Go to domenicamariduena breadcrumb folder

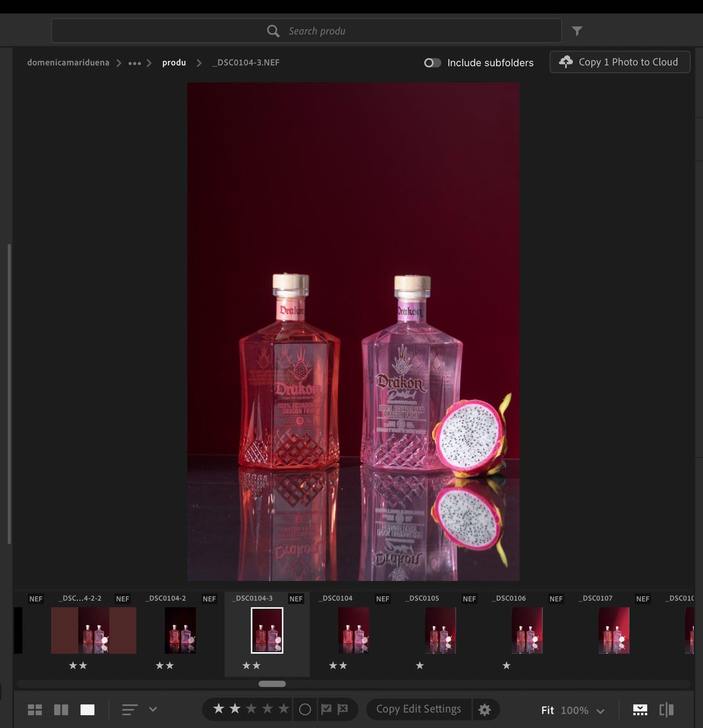click(x=68, y=63)
